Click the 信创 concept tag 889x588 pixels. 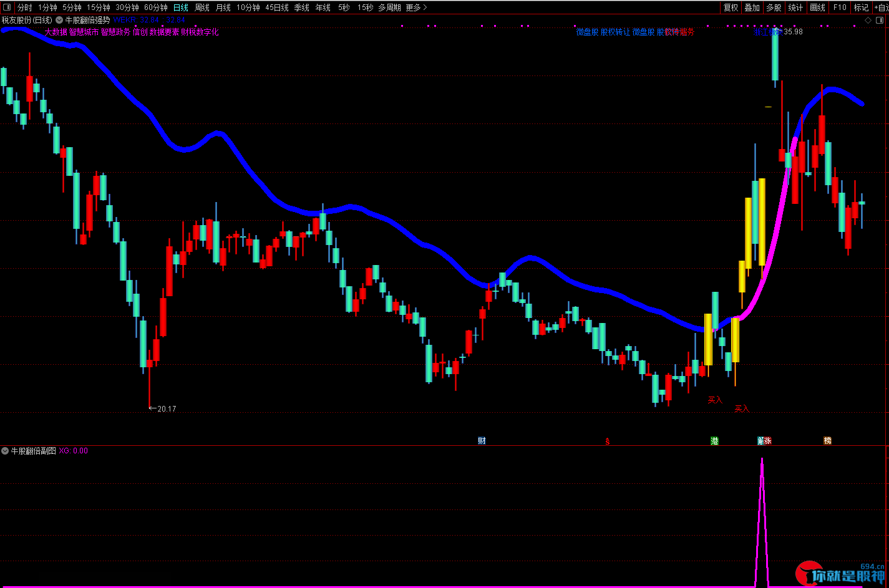(140, 32)
